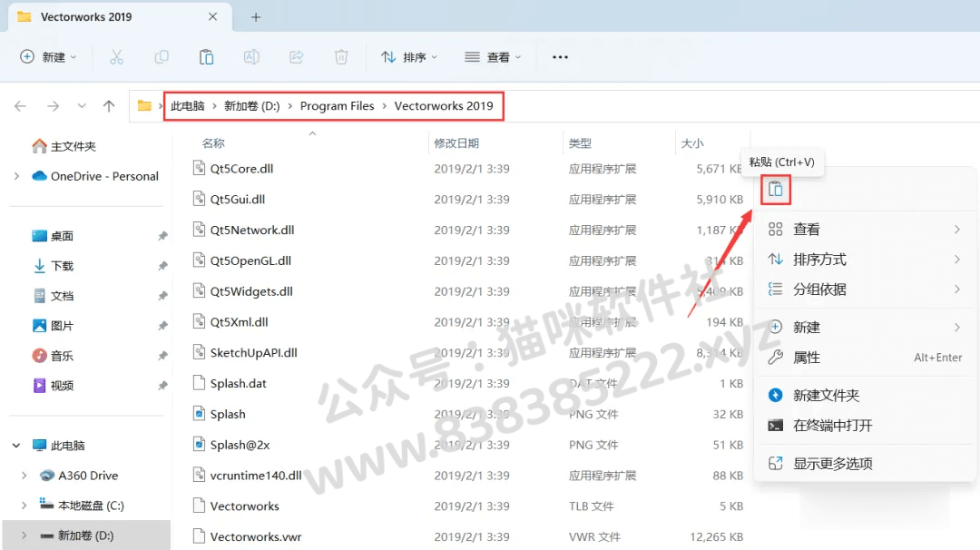980x550 pixels.
Task: Expand 新加卷 (D:) tree node
Action: point(24,535)
